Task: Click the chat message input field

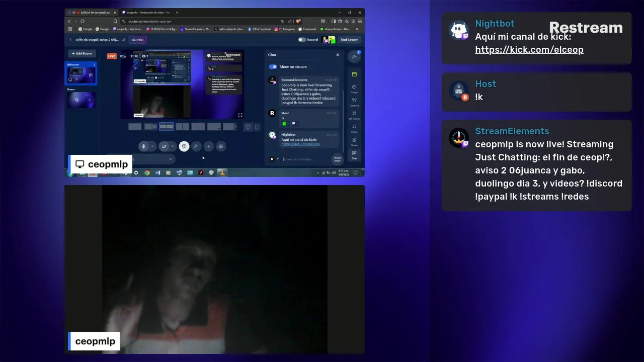Action: (306, 159)
